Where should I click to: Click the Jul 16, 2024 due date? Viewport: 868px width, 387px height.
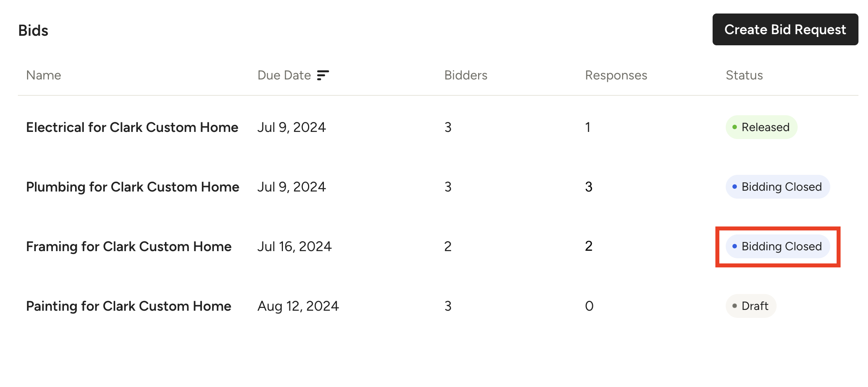(x=294, y=246)
